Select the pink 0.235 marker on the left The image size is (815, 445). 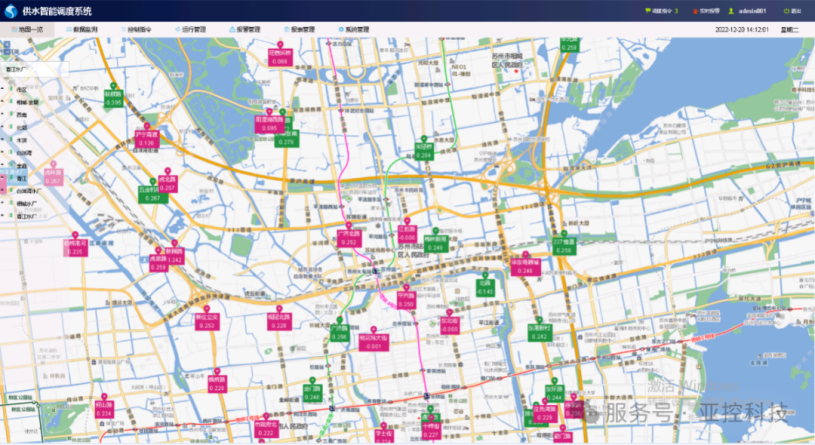point(75,247)
